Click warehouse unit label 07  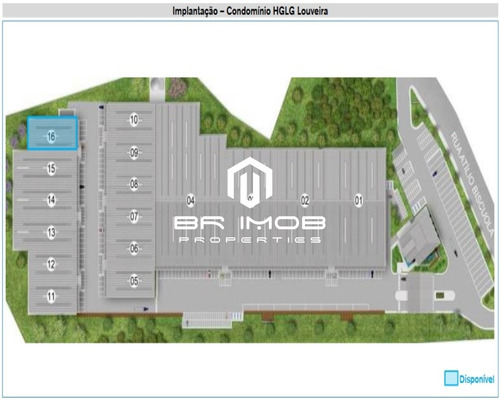click(x=134, y=217)
